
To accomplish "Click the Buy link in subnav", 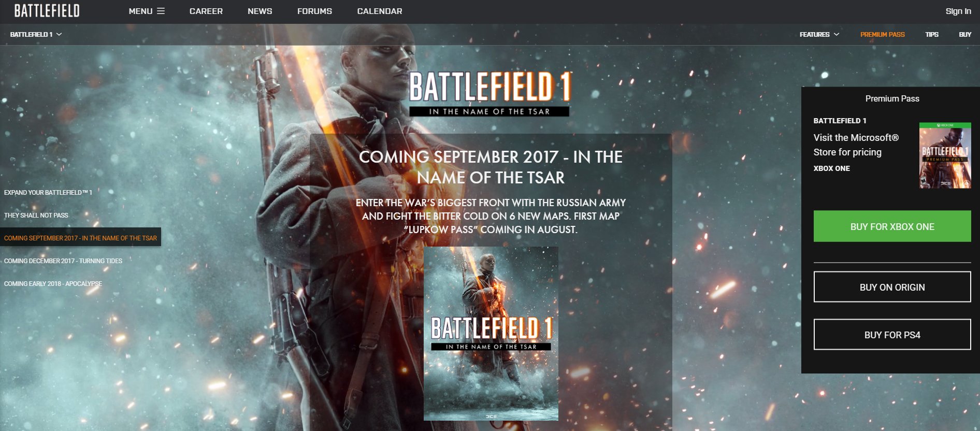I will point(965,34).
